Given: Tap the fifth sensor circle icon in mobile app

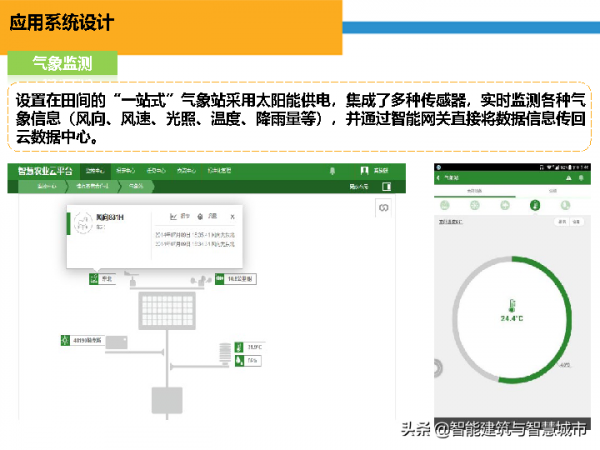Looking at the screenshot, I should [565, 205].
